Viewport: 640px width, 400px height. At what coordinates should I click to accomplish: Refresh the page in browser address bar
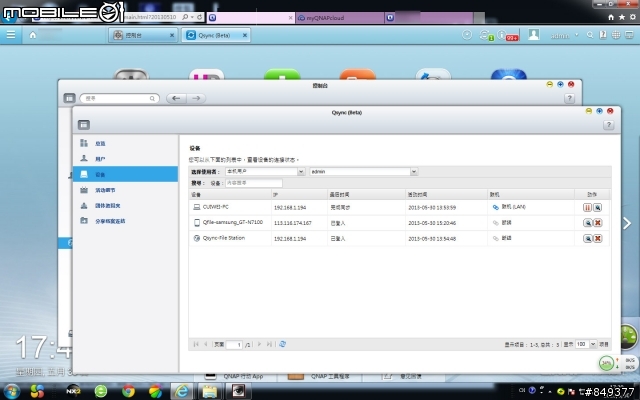pyautogui.click(x=200, y=17)
